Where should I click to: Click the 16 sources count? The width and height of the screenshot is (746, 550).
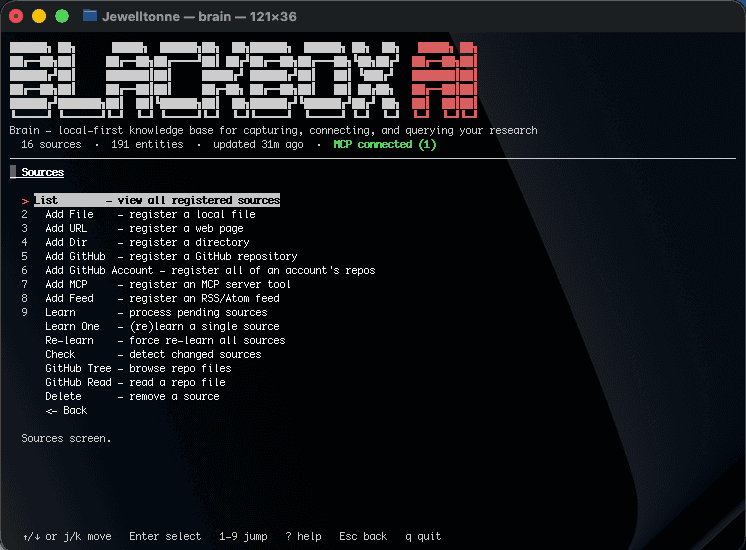51,144
